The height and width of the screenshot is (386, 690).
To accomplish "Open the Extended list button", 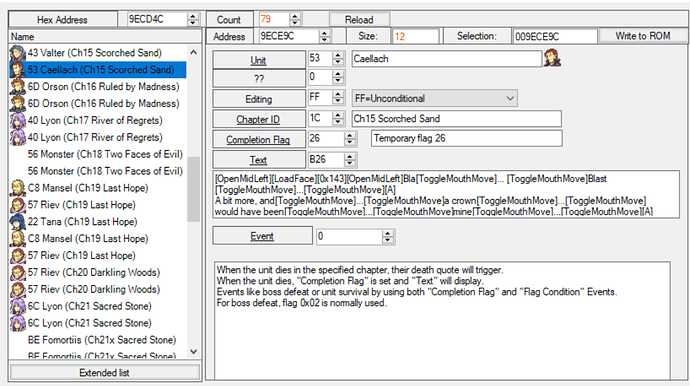I will 105,373.
